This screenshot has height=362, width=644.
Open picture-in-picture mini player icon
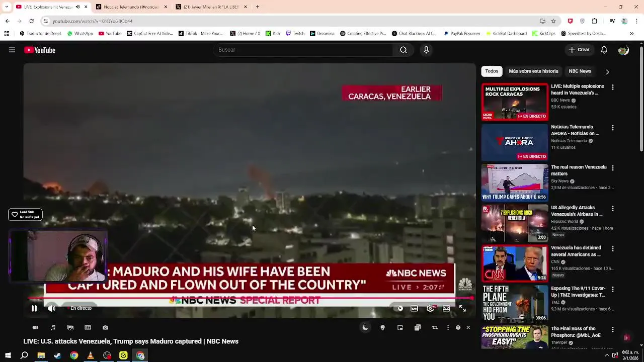pyautogui.click(x=400, y=327)
